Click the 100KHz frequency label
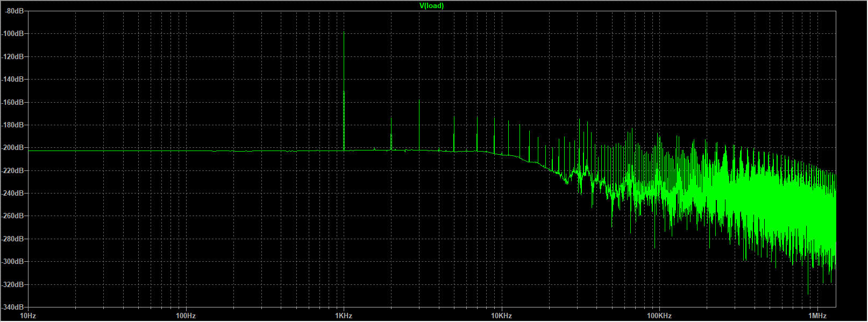This screenshot has height=322, width=868. [659, 316]
